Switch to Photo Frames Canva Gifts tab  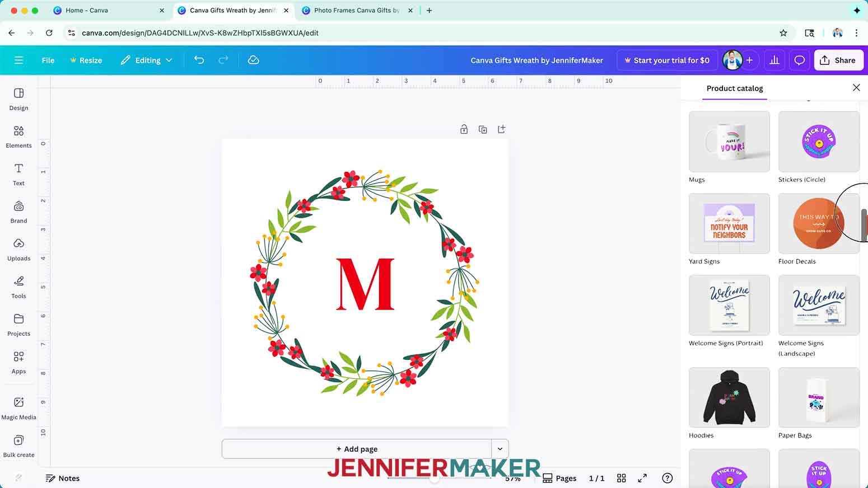(357, 11)
